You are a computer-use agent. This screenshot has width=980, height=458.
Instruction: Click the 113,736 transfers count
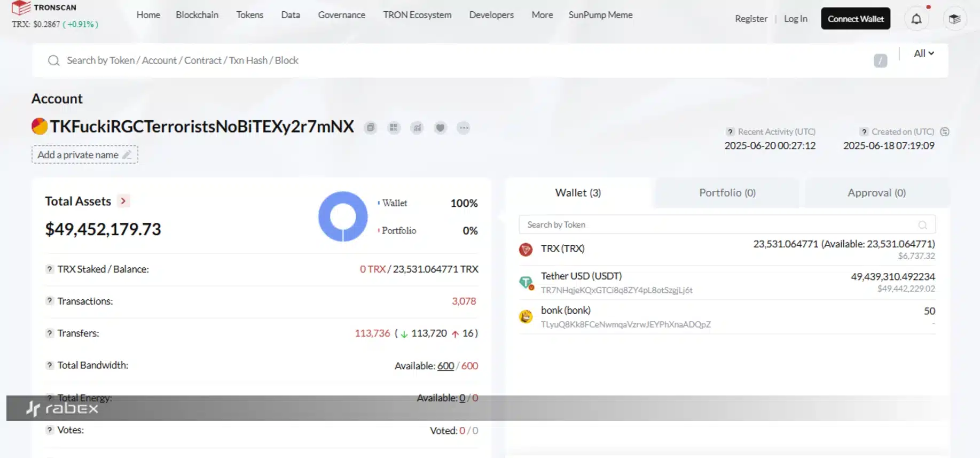(372, 333)
